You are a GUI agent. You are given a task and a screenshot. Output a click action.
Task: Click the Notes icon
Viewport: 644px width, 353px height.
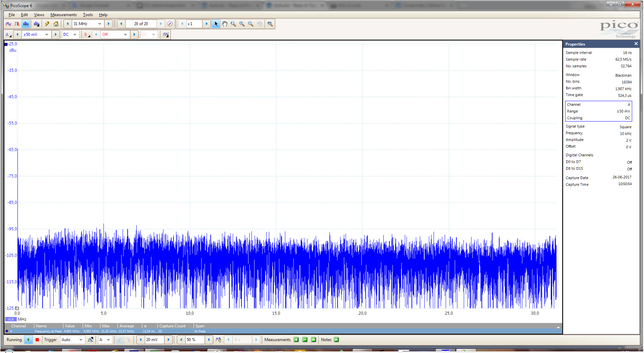tap(336, 340)
